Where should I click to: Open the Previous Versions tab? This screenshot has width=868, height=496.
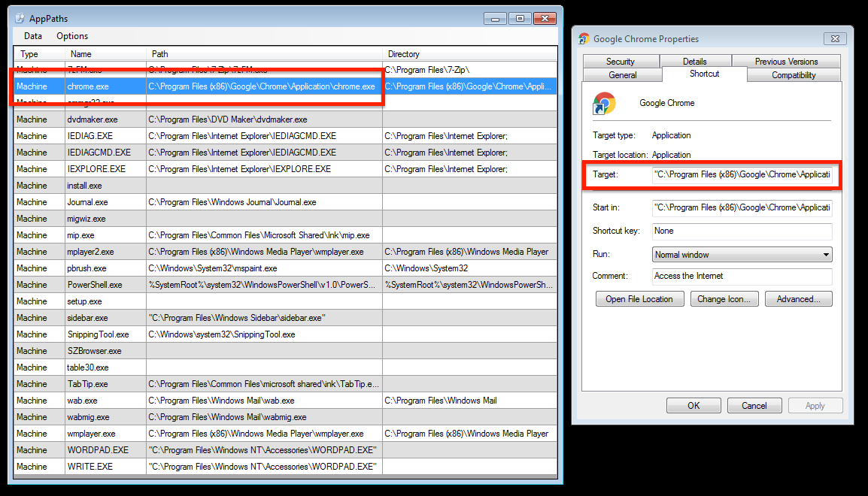click(786, 62)
